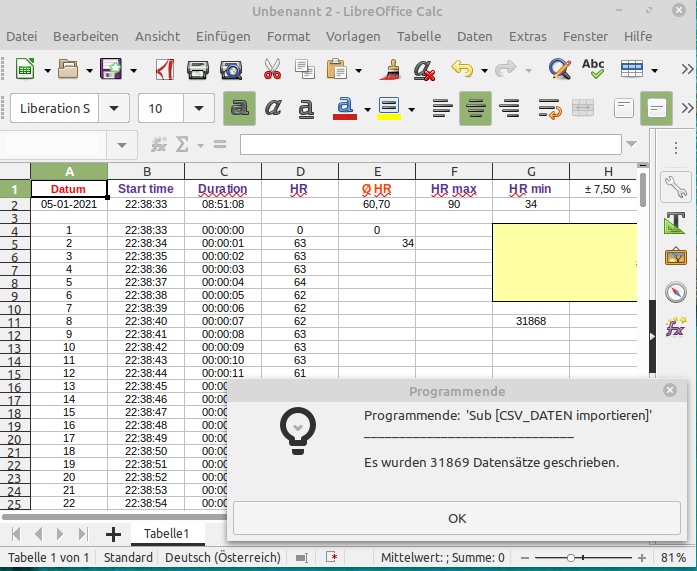Click the Print icon

[x=198, y=70]
